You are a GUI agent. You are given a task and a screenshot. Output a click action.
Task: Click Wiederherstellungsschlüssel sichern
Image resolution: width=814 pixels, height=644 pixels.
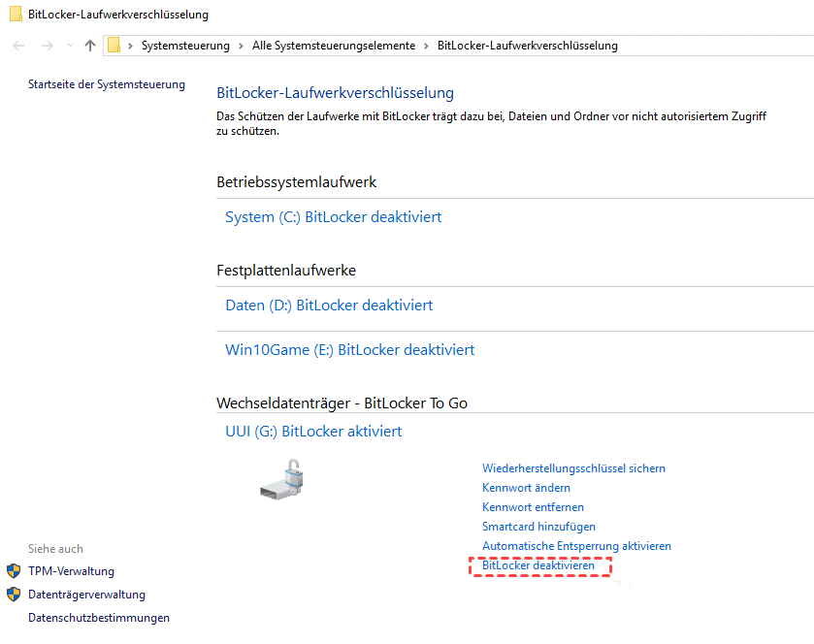pyautogui.click(x=573, y=468)
